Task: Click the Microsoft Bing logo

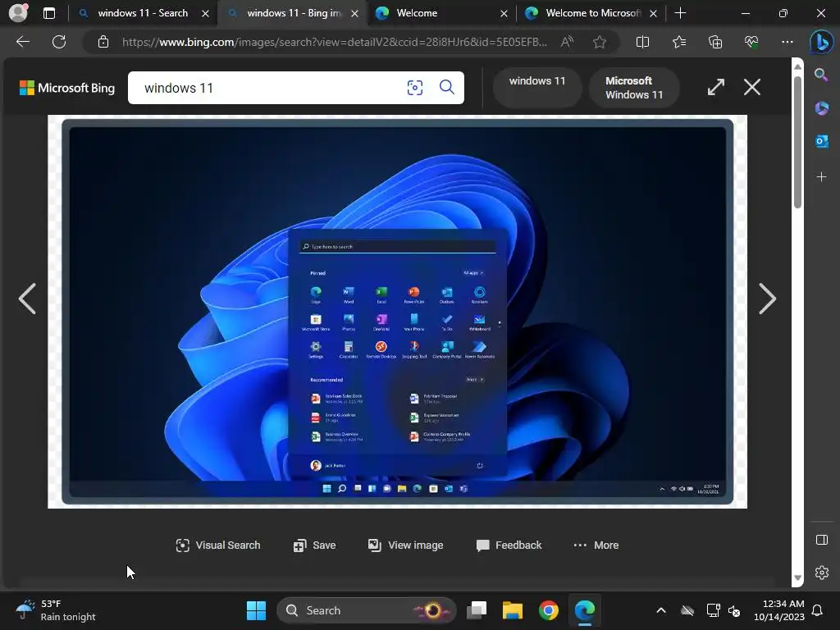Action: (67, 88)
